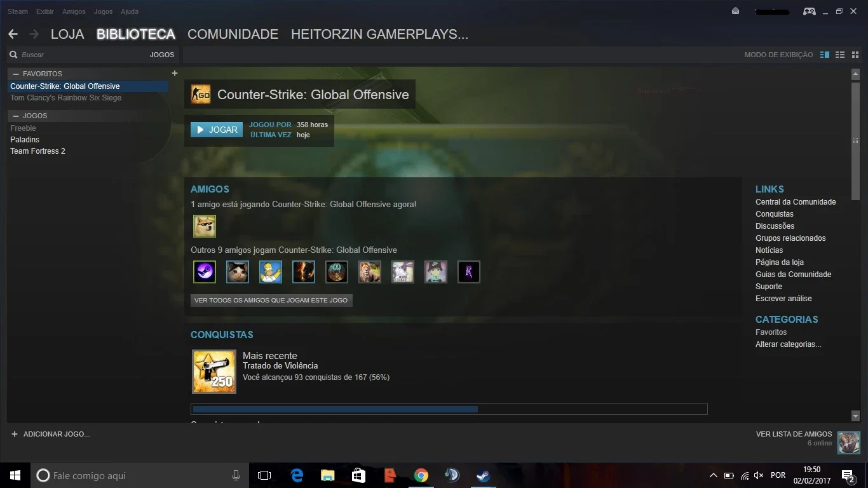868x488 pixels.
Task: Click the search magnifier icon
Action: [x=13, y=55]
